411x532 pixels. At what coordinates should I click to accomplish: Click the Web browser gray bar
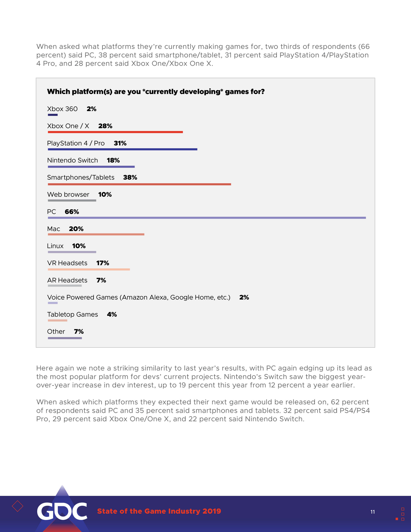72,201
